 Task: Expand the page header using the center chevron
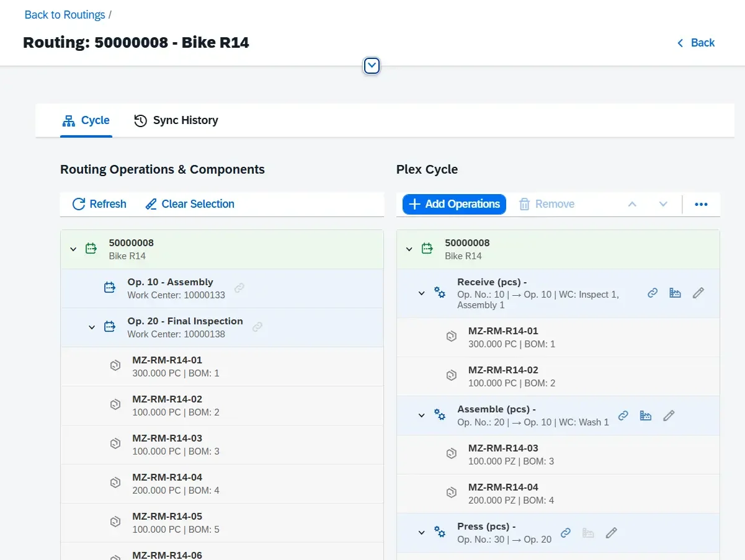pyautogui.click(x=371, y=65)
